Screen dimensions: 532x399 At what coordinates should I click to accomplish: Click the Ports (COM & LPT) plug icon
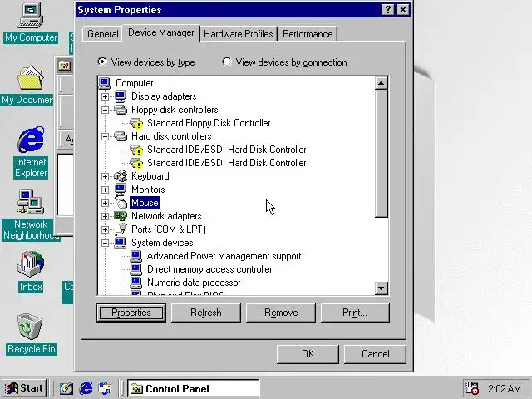click(x=121, y=229)
